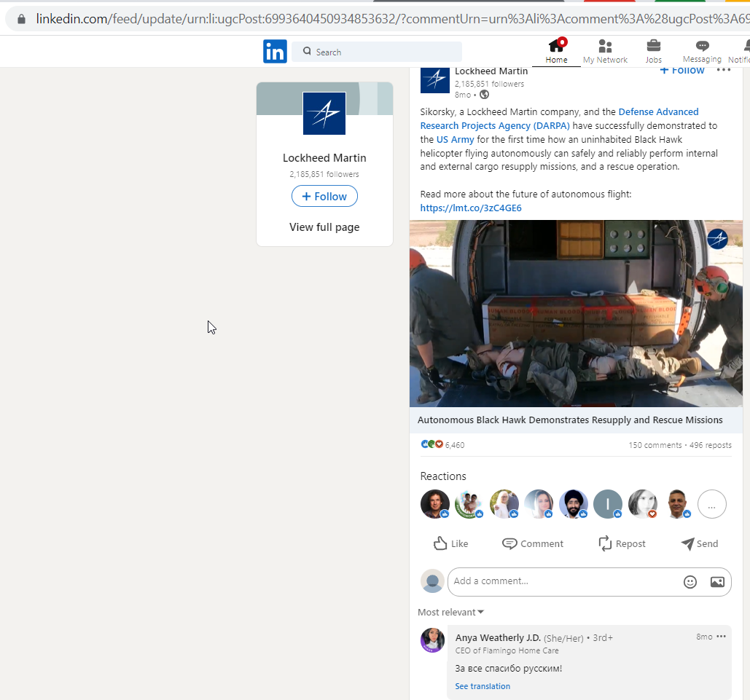Click reactor avatar wearing dark turban
This screenshot has width=750, height=700.
click(x=574, y=504)
